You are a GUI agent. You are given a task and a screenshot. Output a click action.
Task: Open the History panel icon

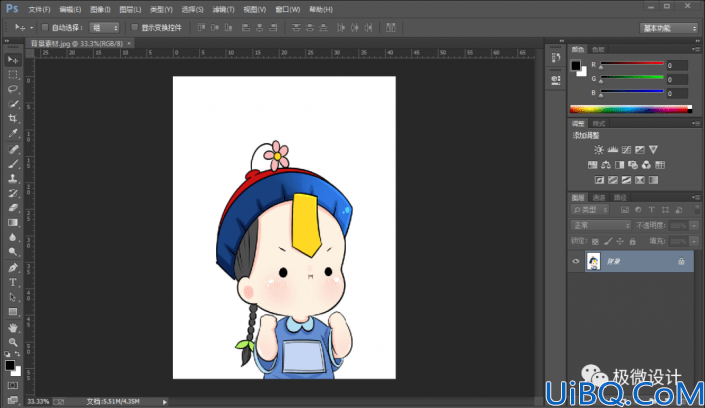point(556,58)
